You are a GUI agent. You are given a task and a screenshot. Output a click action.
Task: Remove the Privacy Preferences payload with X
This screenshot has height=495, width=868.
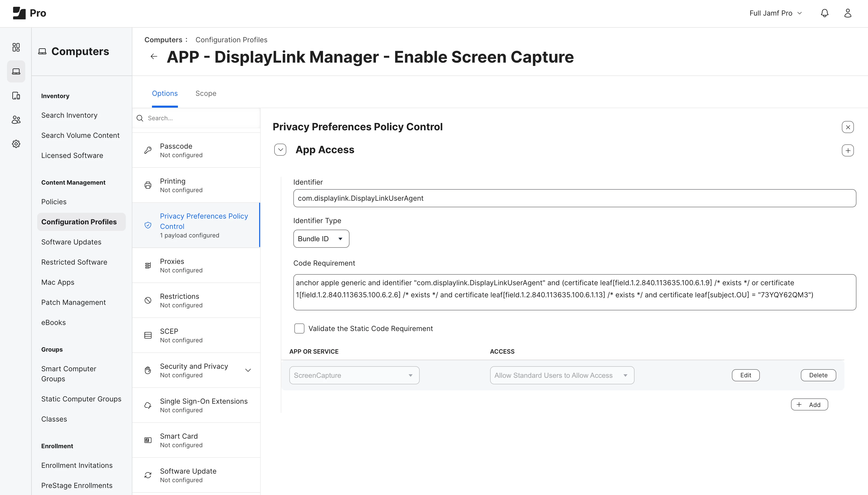(848, 127)
